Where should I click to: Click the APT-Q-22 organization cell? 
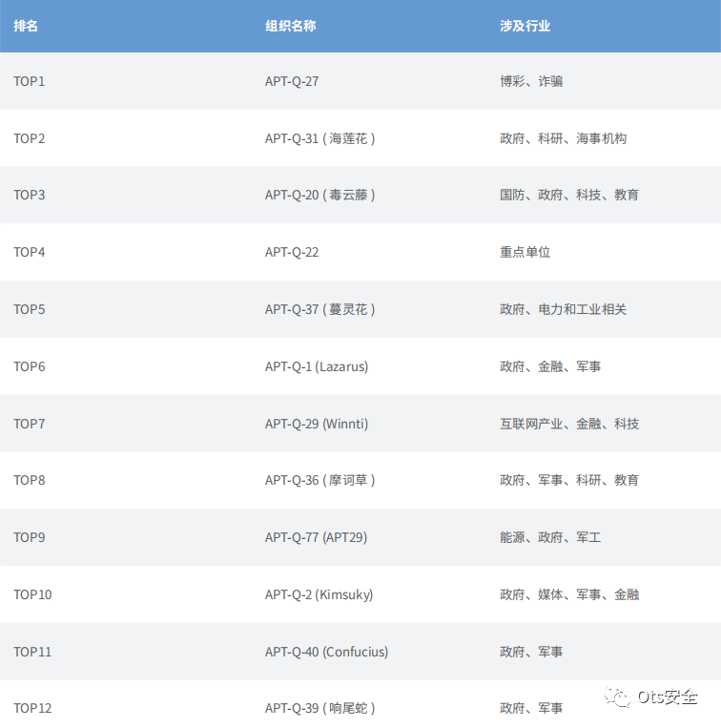(x=292, y=252)
